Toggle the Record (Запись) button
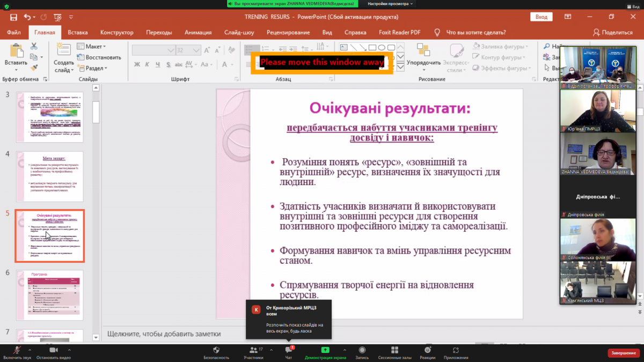Viewport: 644px width, 362px height. coord(362,350)
